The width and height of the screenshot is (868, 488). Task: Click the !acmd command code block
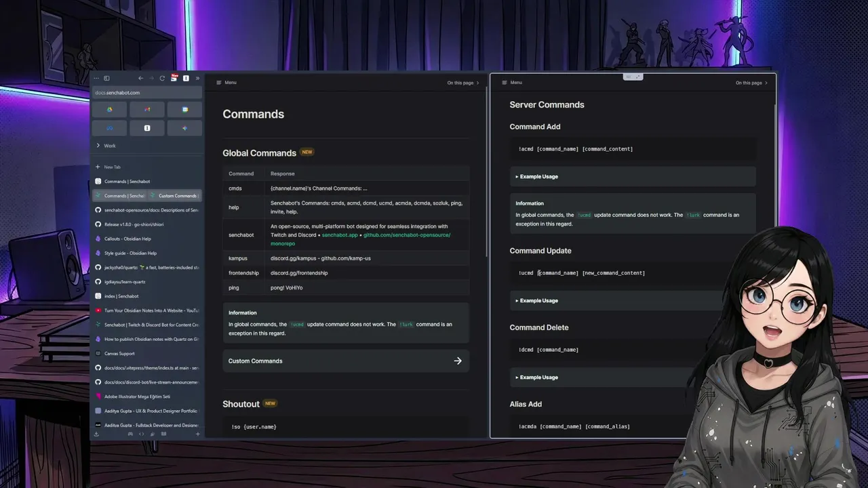coord(633,148)
